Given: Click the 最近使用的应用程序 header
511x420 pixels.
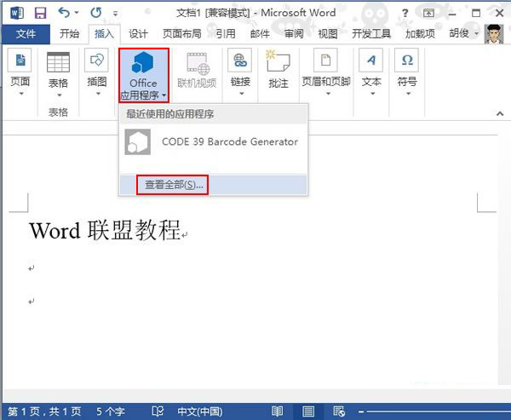Looking at the screenshot, I should (x=214, y=114).
